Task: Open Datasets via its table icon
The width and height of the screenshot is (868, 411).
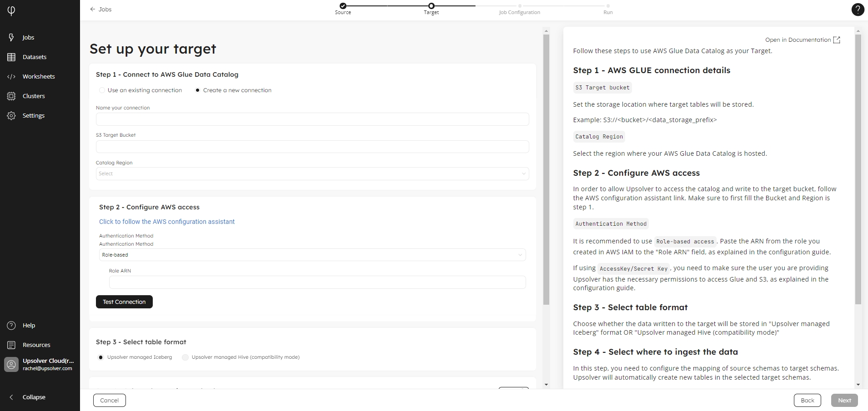Action: [x=11, y=57]
